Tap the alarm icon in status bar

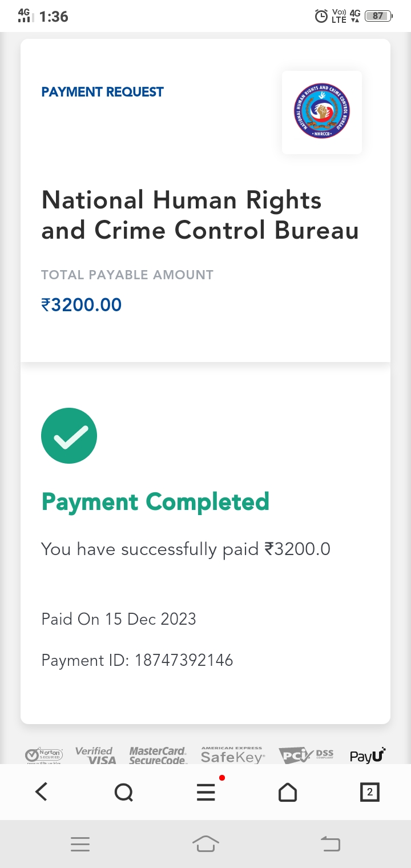(x=321, y=17)
